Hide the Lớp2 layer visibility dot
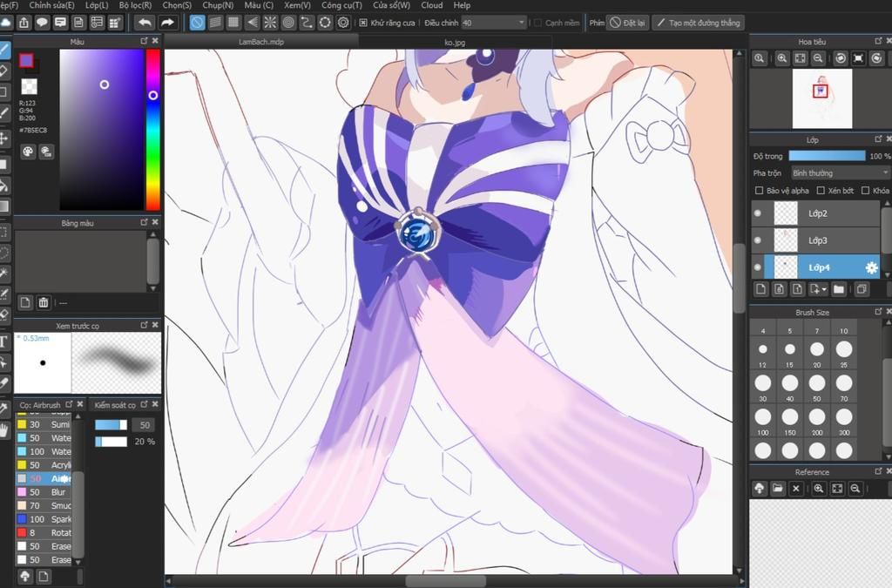This screenshot has height=588, width=892. coord(758,213)
